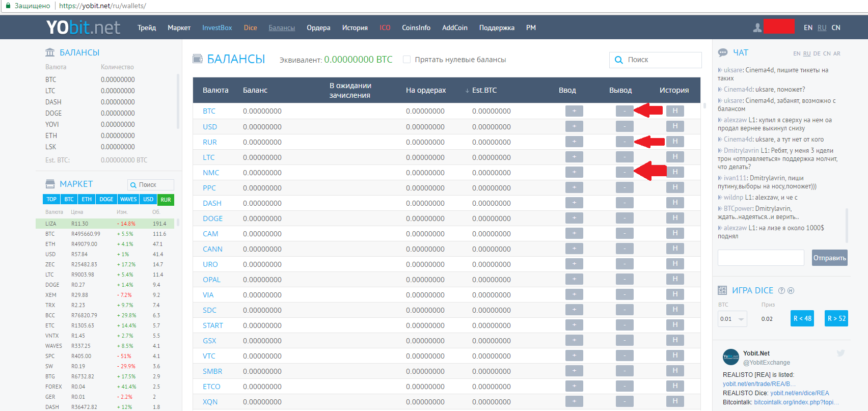The image size is (868, 411).
Task: Open the PM menu item
Action: coord(531,28)
